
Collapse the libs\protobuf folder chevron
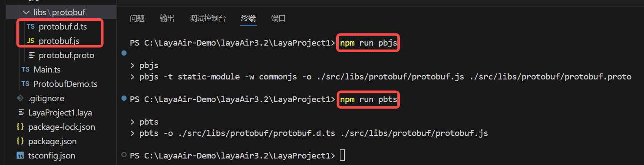tap(26, 13)
